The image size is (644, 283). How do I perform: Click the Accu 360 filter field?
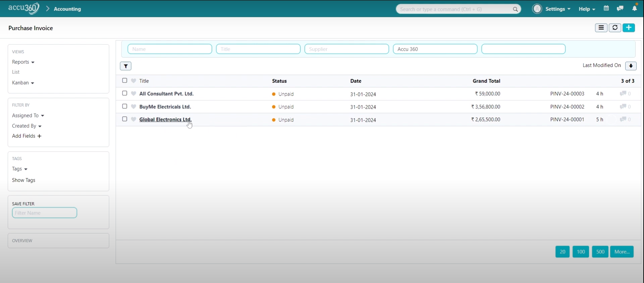435,49
